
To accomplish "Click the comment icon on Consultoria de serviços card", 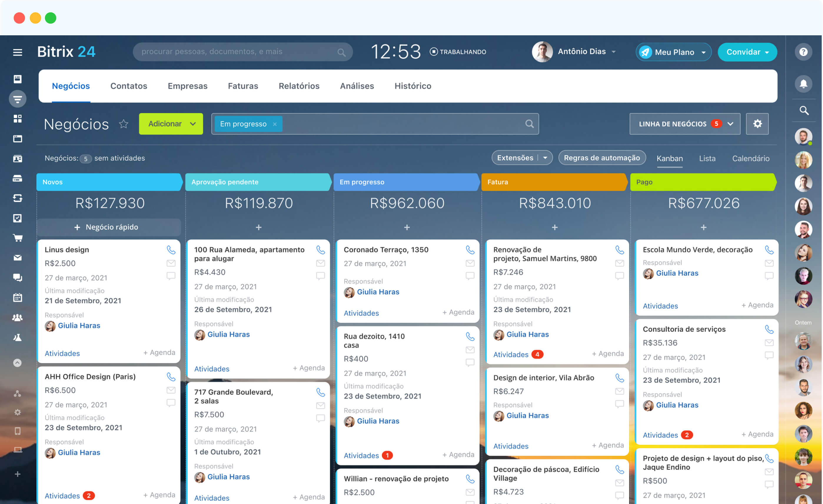I will (x=769, y=355).
